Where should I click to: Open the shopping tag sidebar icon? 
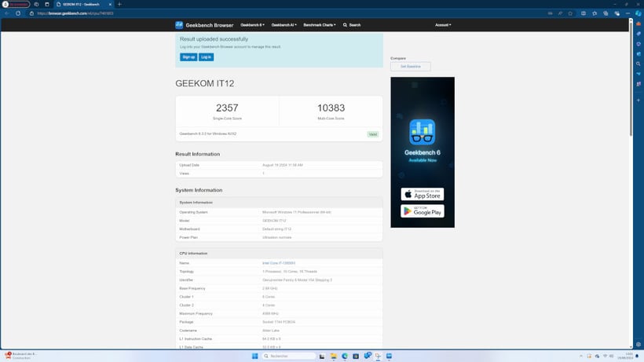tap(639, 34)
